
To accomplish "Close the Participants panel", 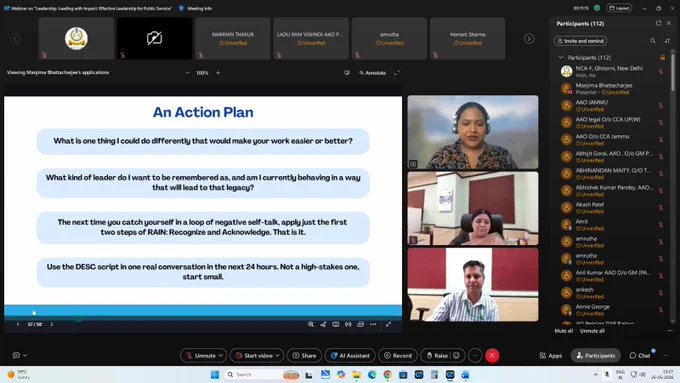I will click(x=669, y=23).
